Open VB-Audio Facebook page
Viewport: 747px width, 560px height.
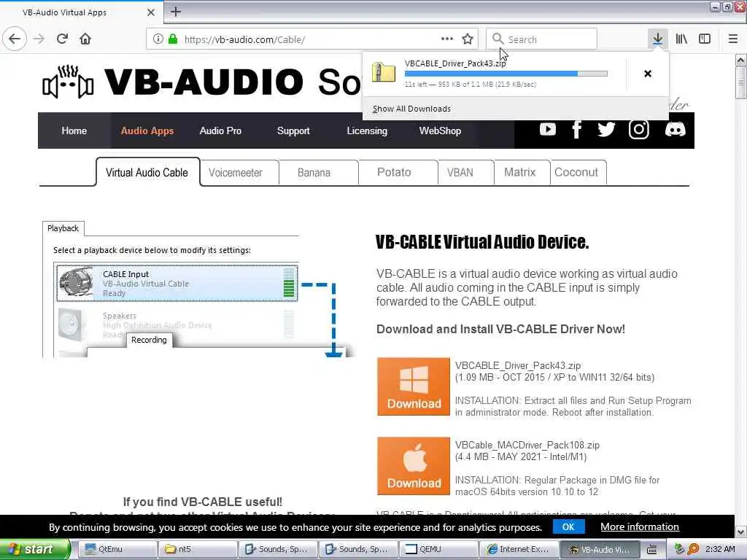576,130
